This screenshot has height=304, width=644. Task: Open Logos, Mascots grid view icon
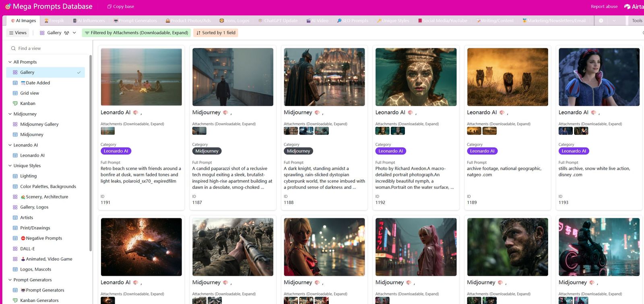tap(15, 269)
